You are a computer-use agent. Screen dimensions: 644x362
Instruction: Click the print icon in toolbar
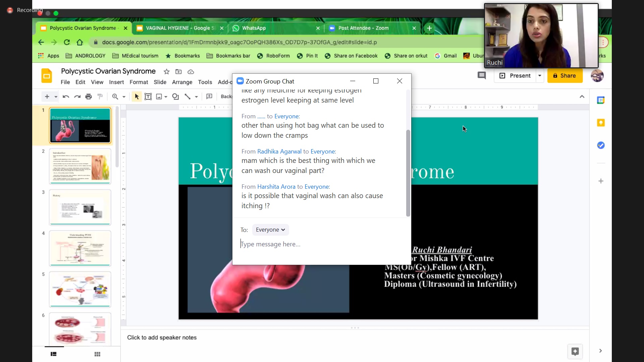89,97
